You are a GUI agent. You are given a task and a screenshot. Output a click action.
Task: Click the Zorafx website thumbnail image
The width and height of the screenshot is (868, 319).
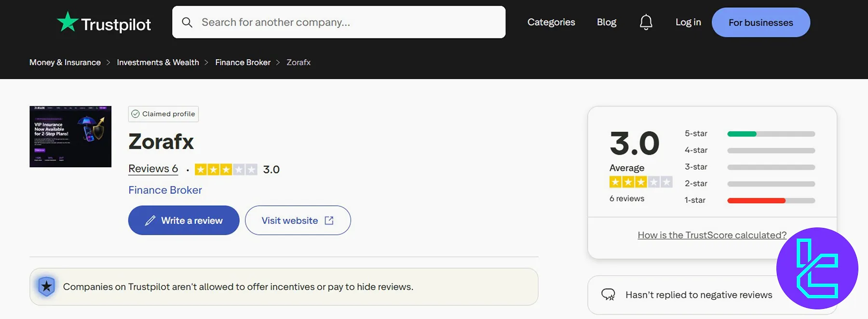(70, 136)
